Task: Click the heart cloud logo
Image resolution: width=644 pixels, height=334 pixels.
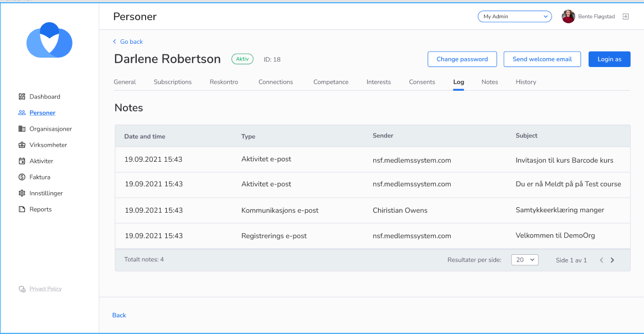Action: click(49, 40)
